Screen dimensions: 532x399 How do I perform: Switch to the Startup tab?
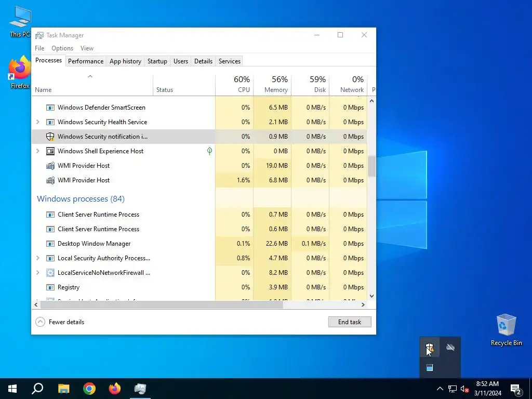pos(157,61)
